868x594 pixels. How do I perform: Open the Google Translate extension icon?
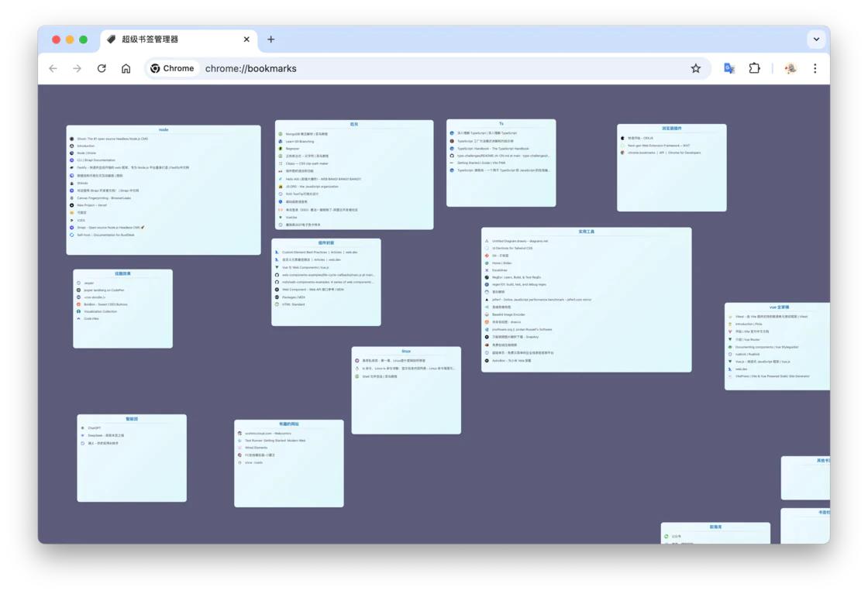pyautogui.click(x=728, y=68)
